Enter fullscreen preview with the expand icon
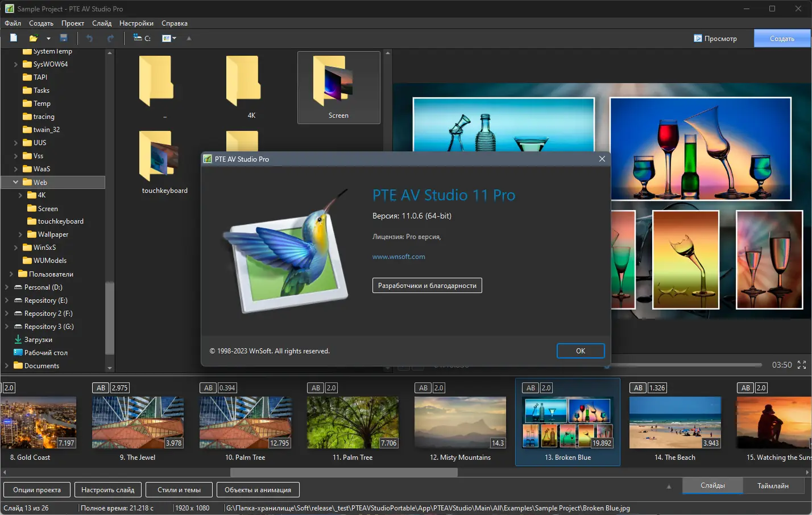Viewport: 812px width, 515px height. click(802, 365)
